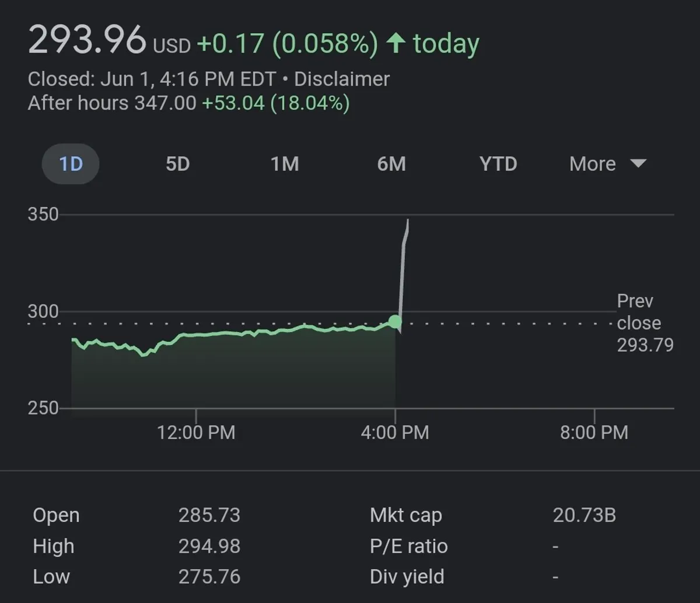
Task: Choose the 1M chart range
Action: tap(285, 164)
